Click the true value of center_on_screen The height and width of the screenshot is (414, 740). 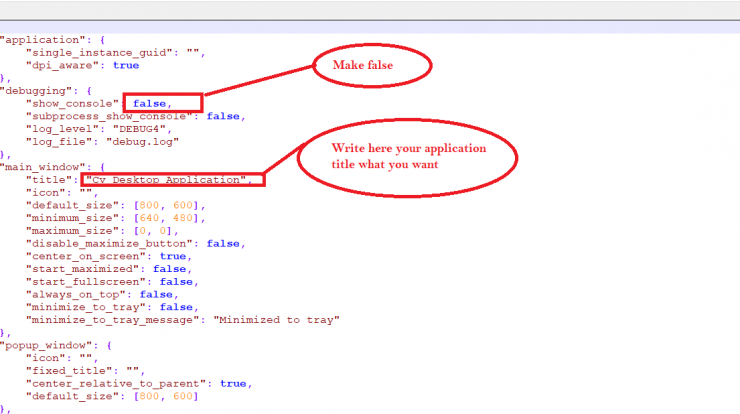coord(173,257)
